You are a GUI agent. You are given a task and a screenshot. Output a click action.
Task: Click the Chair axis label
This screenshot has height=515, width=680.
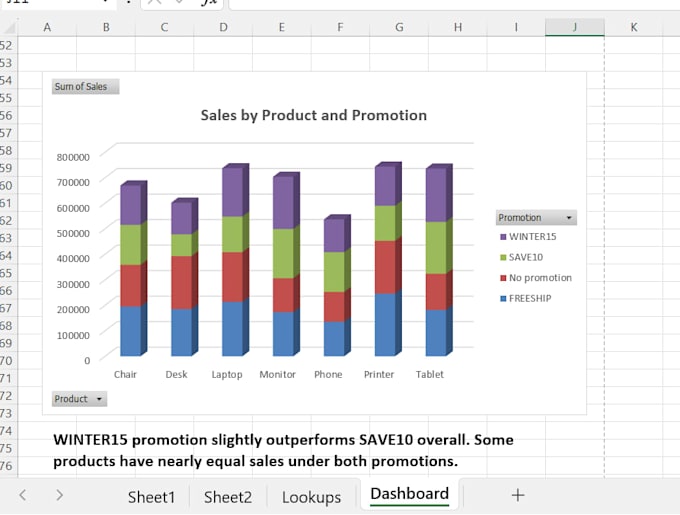pos(125,375)
